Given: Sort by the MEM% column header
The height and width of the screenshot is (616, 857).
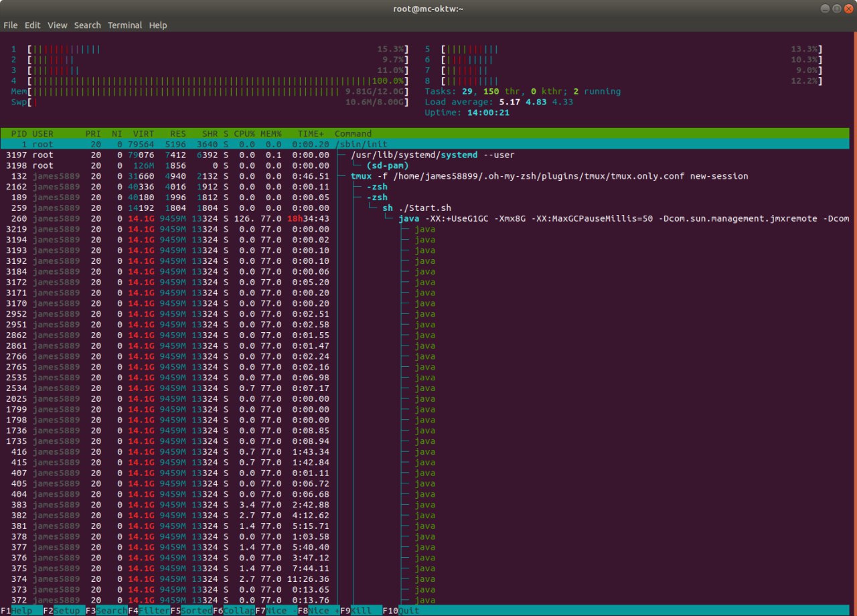Looking at the screenshot, I should [x=271, y=134].
